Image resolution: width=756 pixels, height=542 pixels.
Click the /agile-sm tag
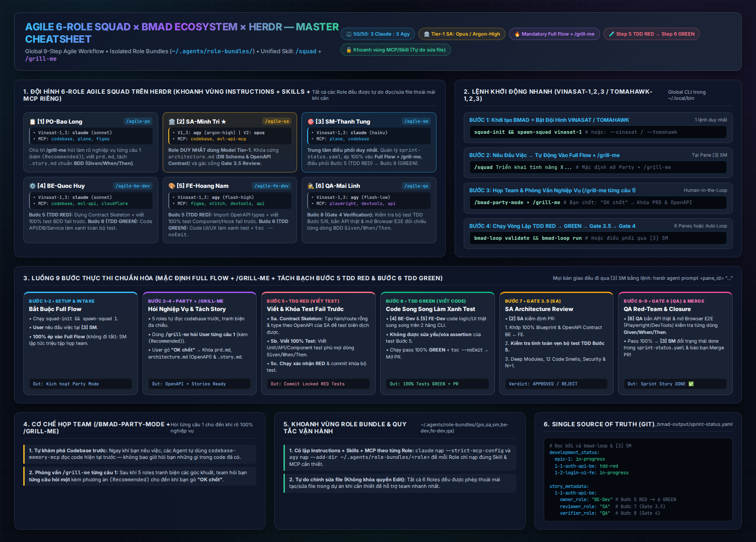(x=416, y=121)
